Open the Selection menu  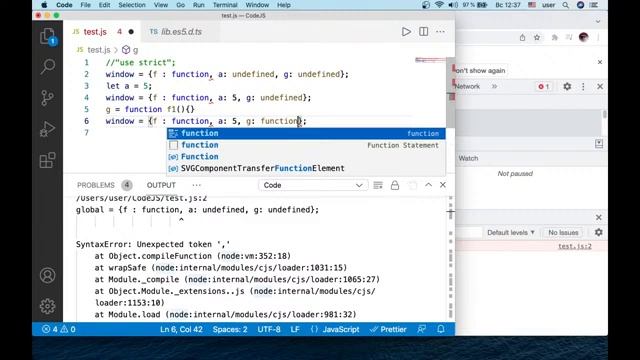tap(132, 5)
